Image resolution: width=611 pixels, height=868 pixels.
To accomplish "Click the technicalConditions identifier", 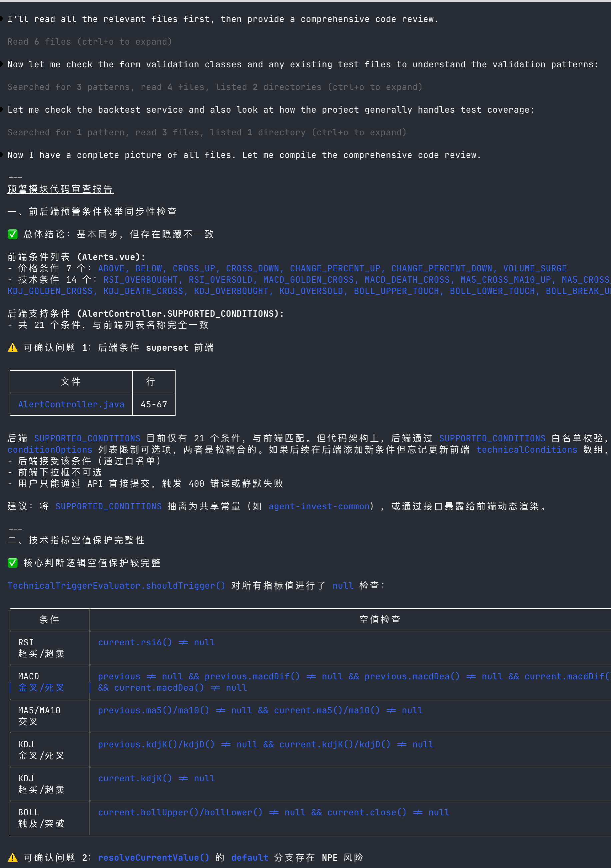I will (x=527, y=449).
